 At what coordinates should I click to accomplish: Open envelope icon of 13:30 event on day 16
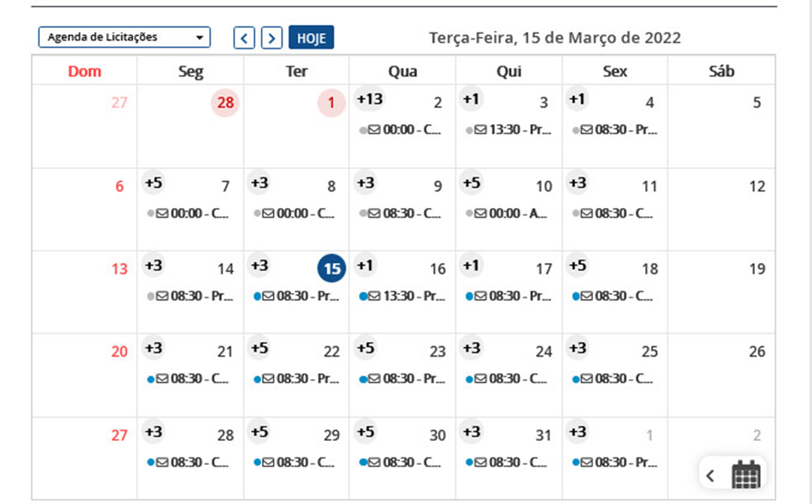click(374, 296)
